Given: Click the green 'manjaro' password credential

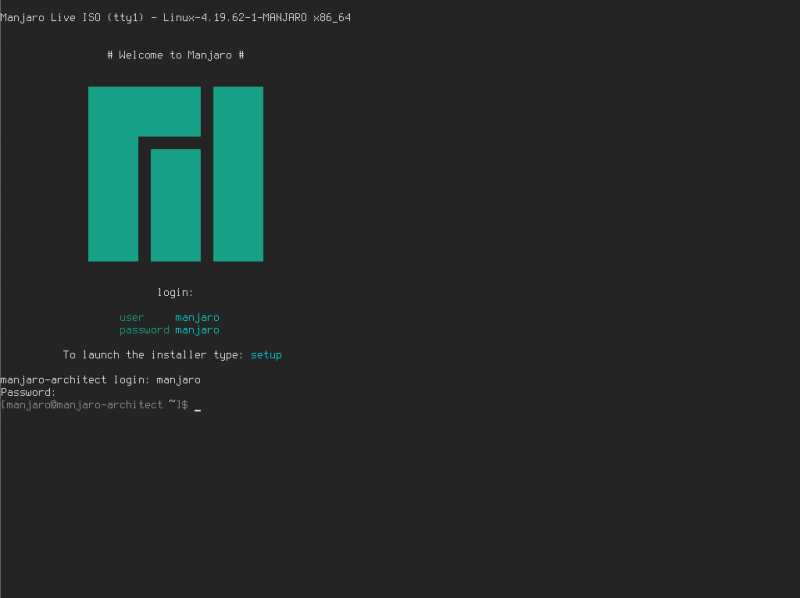Looking at the screenshot, I should point(197,330).
